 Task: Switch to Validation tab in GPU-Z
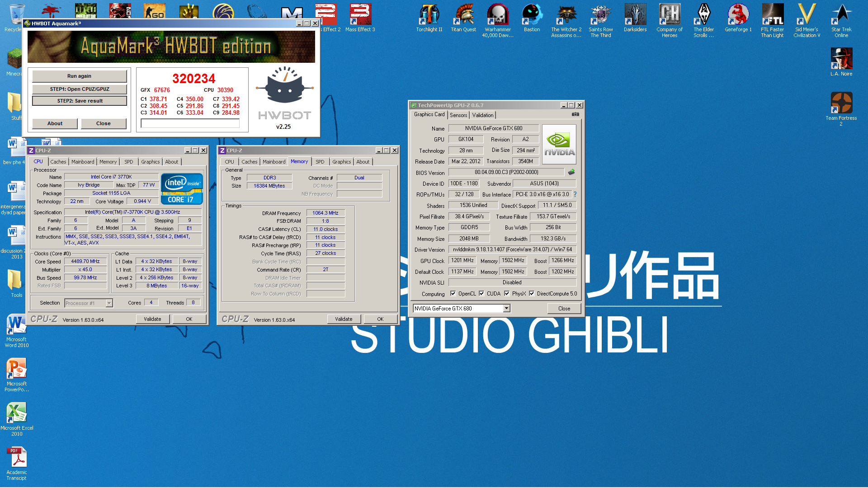tap(483, 115)
